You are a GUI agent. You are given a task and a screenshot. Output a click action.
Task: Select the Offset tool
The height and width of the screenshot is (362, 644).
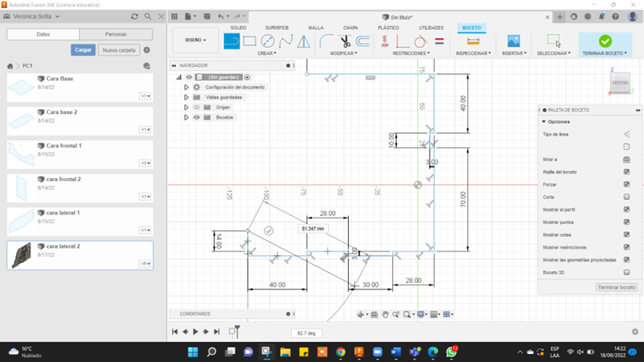363,41
